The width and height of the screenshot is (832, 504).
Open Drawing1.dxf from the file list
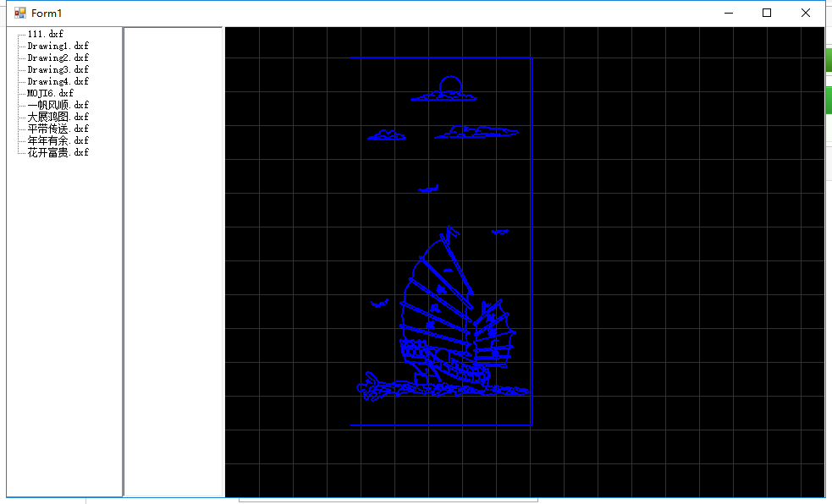[x=58, y=46]
